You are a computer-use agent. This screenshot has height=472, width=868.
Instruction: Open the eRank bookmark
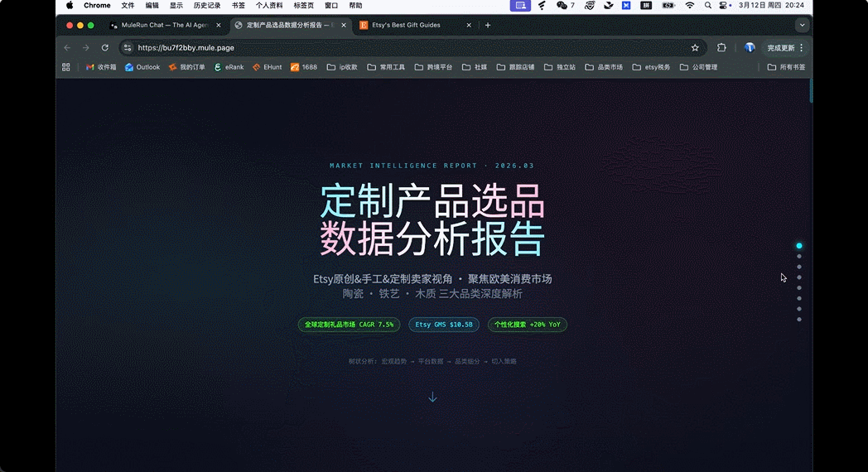pyautogui.click(x=229, y=67)
